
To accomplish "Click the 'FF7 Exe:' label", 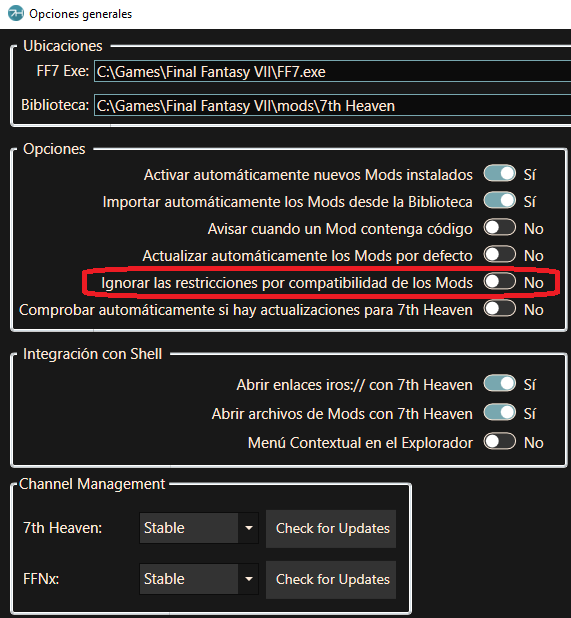I will click(x=63, y=71).
